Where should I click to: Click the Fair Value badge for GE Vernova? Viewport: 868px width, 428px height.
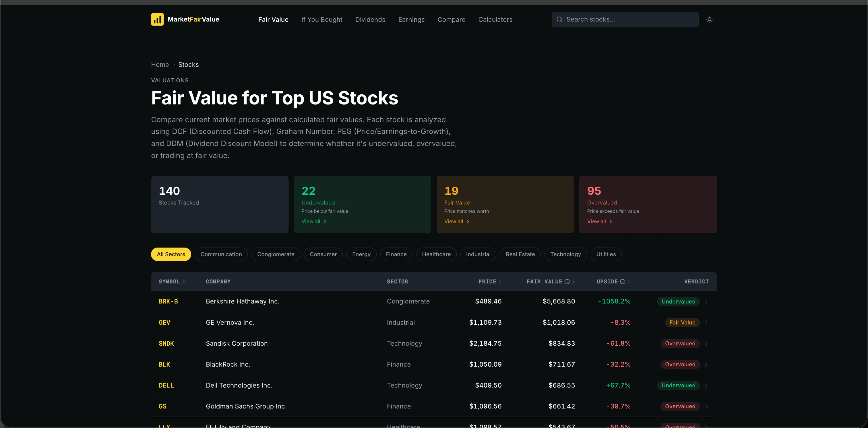click(x=682, y=323)
